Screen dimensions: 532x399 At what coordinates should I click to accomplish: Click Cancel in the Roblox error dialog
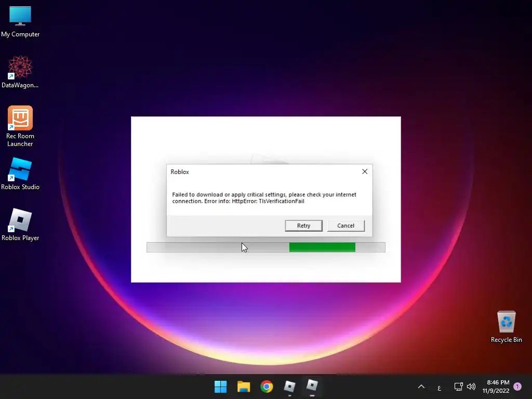(x=345, y=225)
